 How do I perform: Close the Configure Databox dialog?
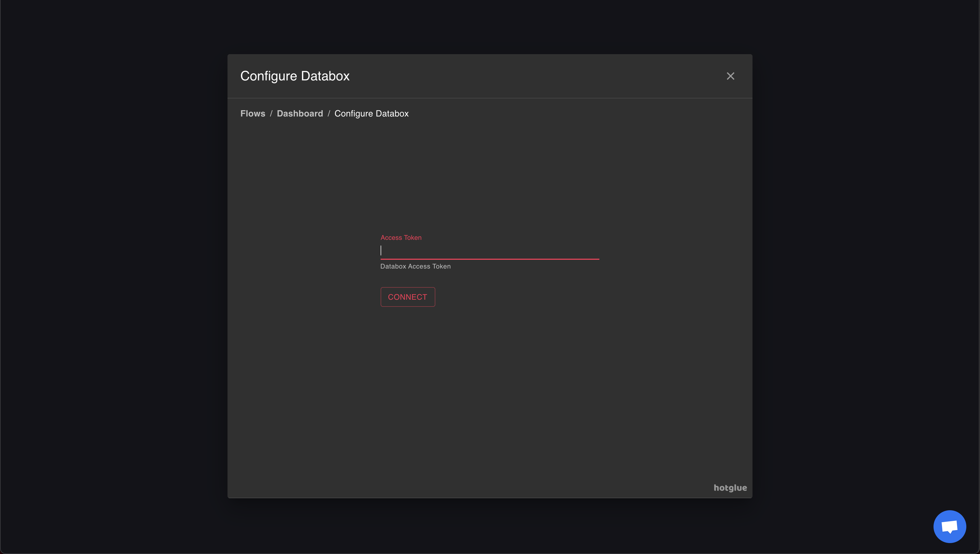tap(730, 76)
